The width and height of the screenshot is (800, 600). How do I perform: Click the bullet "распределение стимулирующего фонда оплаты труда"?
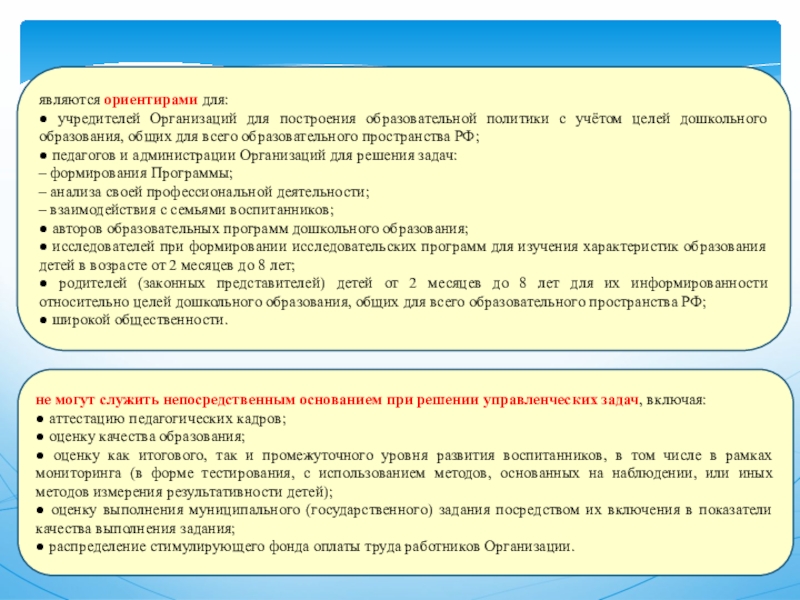click(x=305, y=547)
